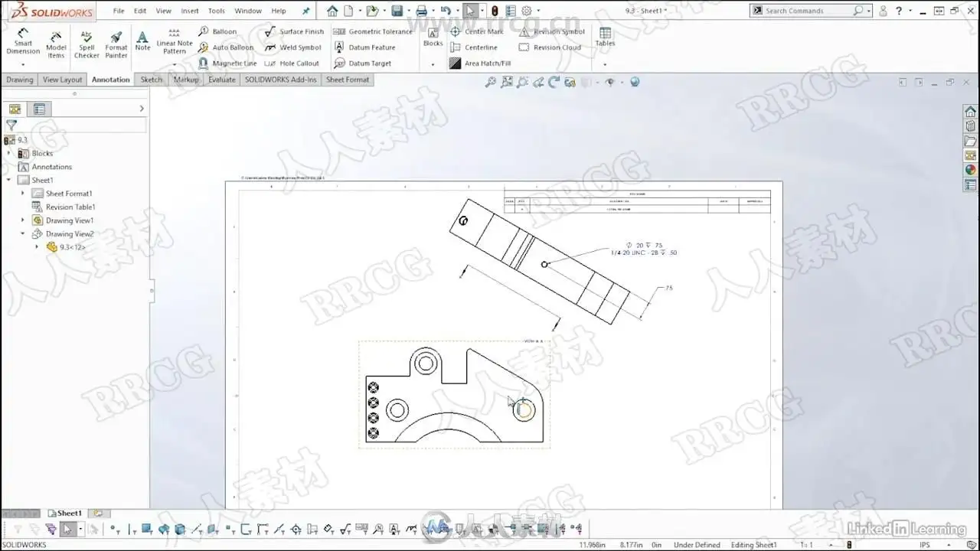The width and height of the screenshot is (980, 551).
Task: Insert a Note annotation
Action: (142, 41)
